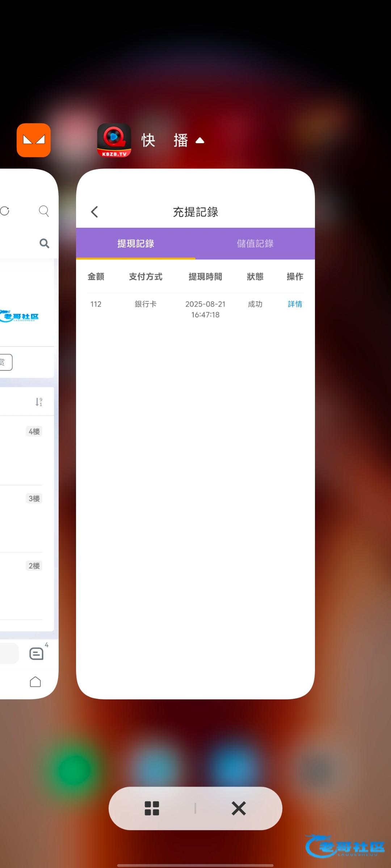The height and width of the screenshot is (868, 391).
Task: Tap the 快播 app title text
Action: pyautogui.click(x=164, y=141)
